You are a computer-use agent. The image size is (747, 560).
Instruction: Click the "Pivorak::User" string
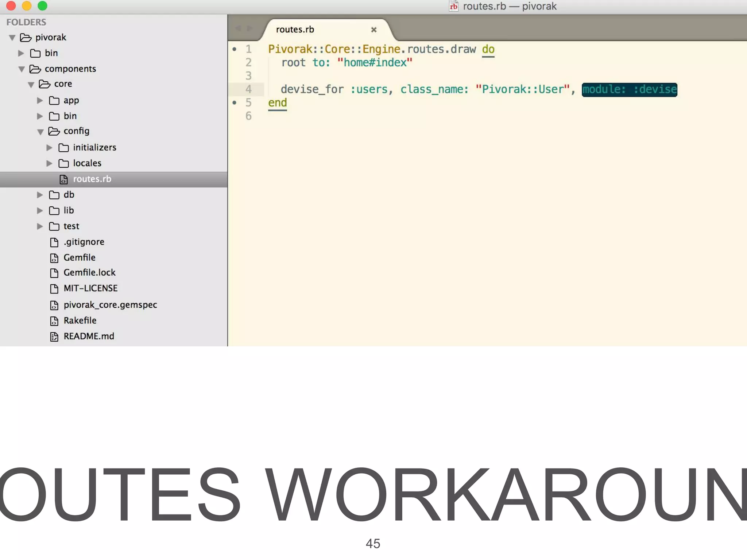tap(522, 89)
